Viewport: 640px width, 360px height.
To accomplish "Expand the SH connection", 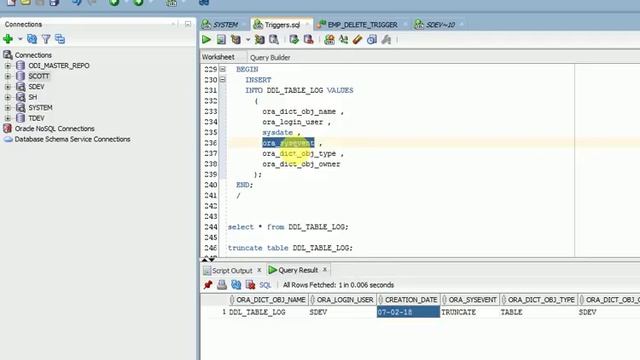I will pos(8,97).
